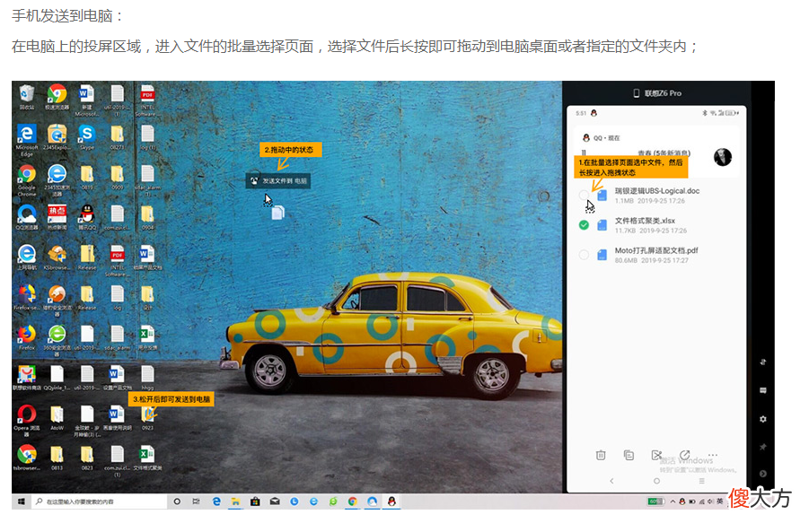Select the Moto打孔屏适配文档.pdf checkbox

tap(584, 255)
